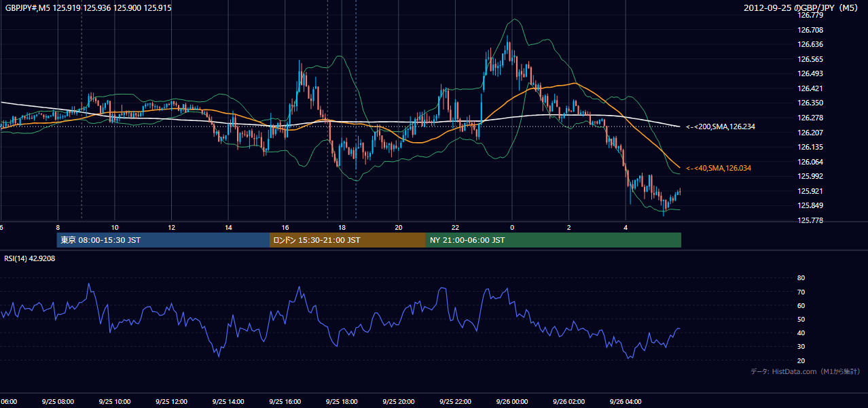868x408 pixels.
Task: Click RSI scale value 60
Action: [x=801, y=305]
